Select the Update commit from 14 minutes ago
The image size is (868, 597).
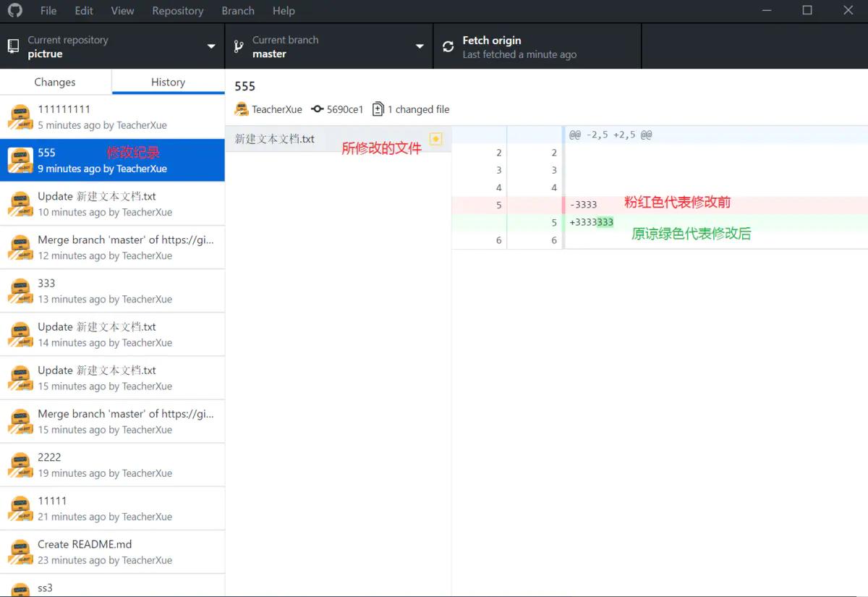(x=112, y=334)
